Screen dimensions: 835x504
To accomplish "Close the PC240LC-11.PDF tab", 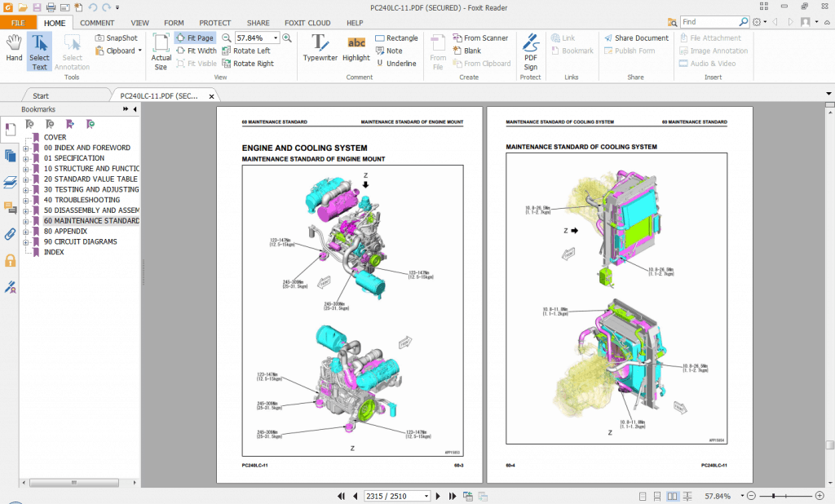I will coord(211,96).
